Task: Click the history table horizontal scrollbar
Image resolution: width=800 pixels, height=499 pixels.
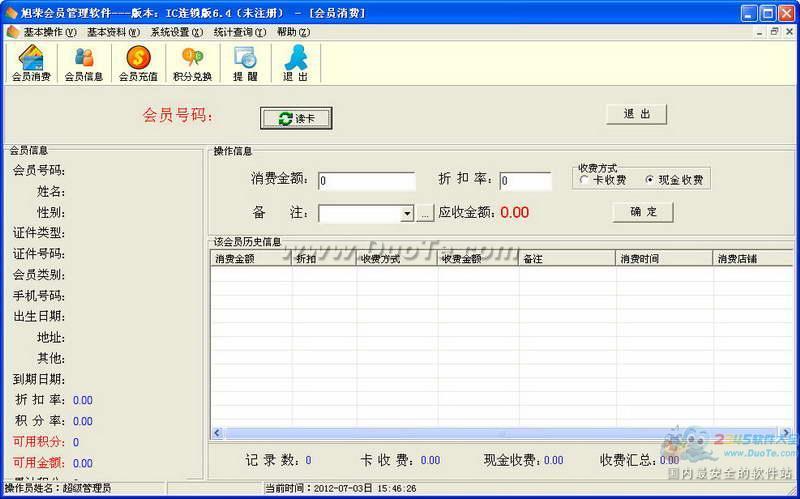Action: tap(500, 433)
